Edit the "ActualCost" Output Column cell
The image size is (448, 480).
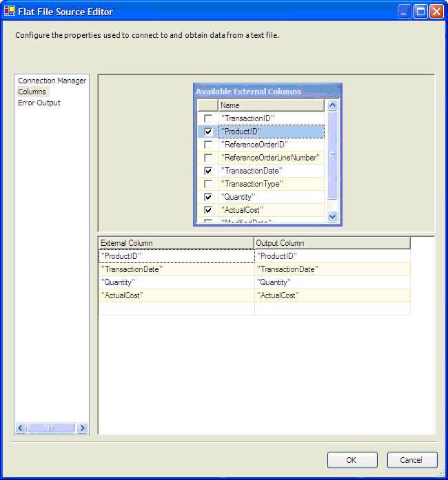pos(332,295)
